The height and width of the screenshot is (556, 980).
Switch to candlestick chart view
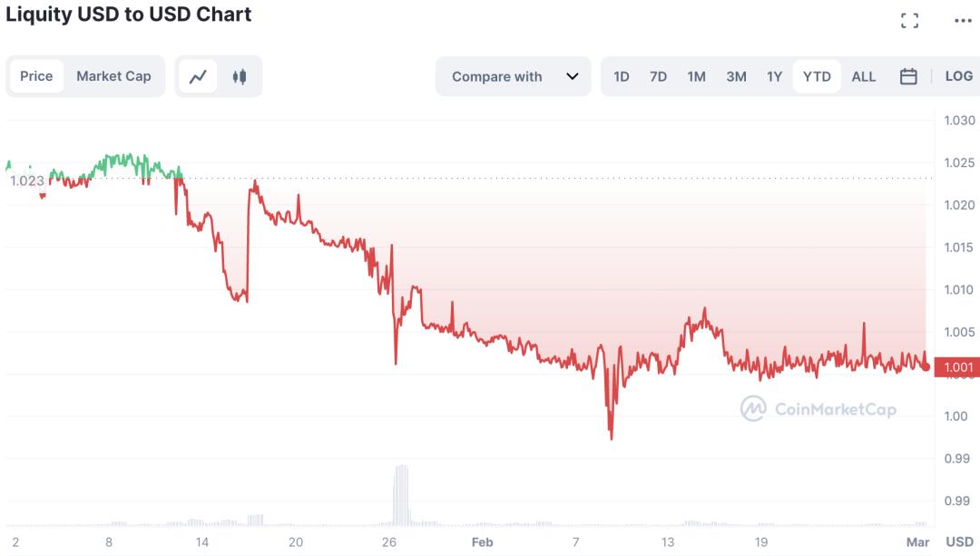240,76
